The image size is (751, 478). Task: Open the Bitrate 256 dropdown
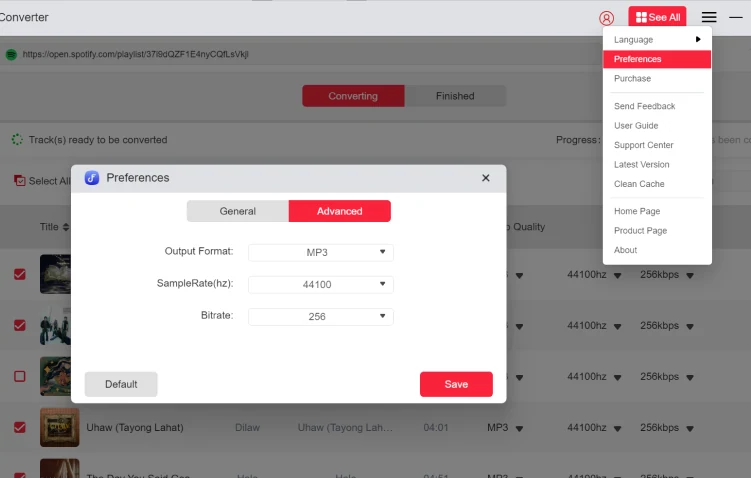(x=320, y=317)
